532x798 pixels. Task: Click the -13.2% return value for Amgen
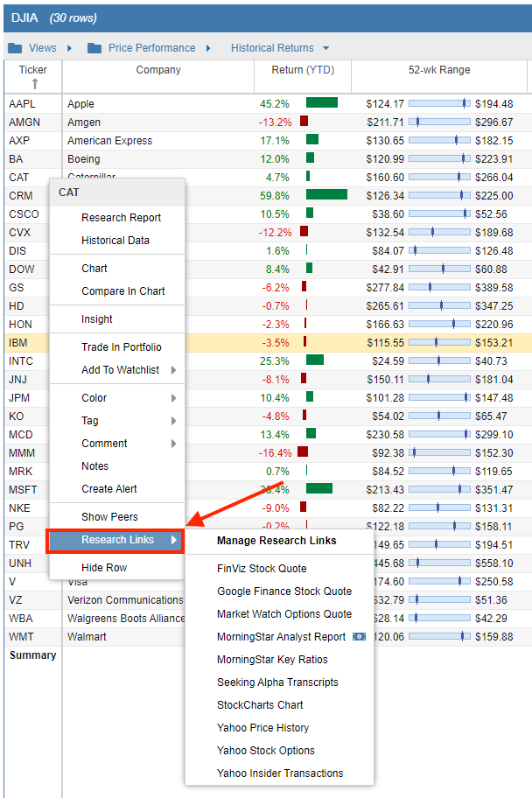coord(275,122)
